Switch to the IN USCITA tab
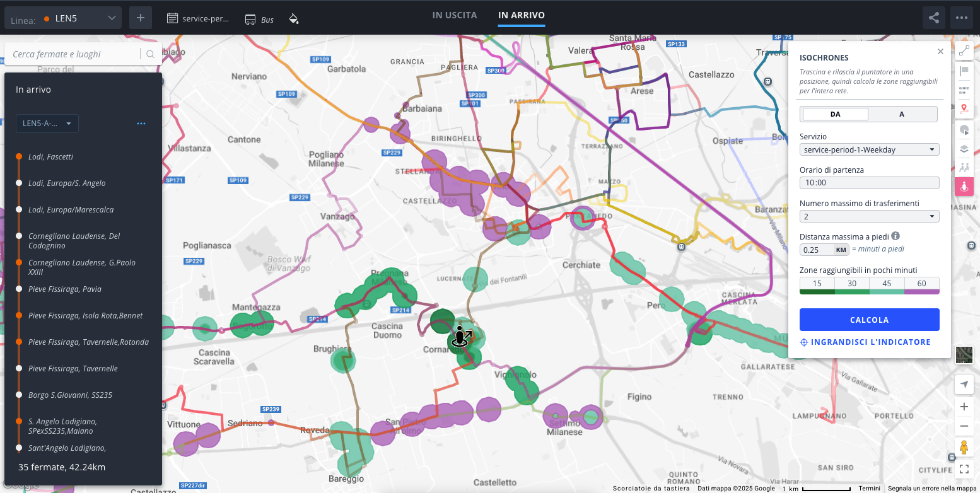The image size is (980, 493). 455,16
